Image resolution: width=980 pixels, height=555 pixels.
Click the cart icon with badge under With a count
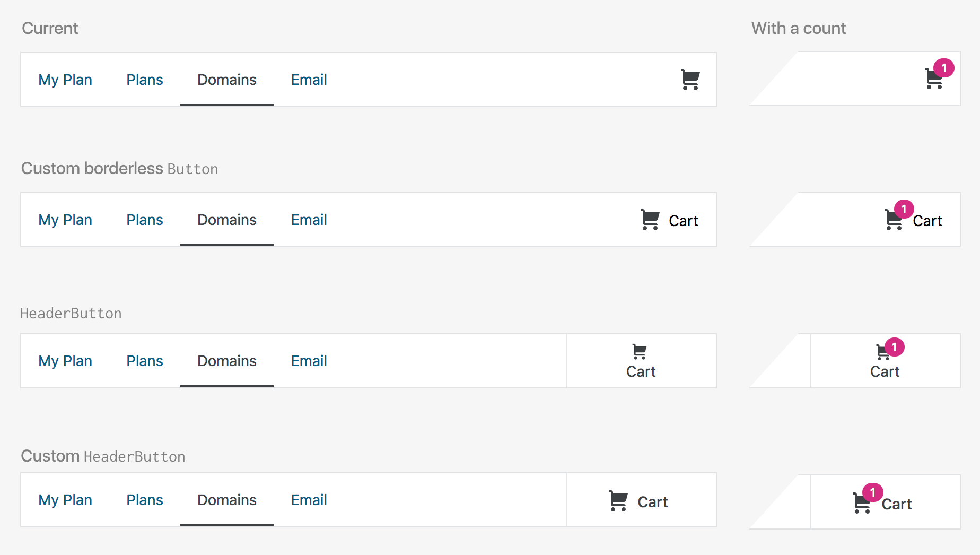937,75
